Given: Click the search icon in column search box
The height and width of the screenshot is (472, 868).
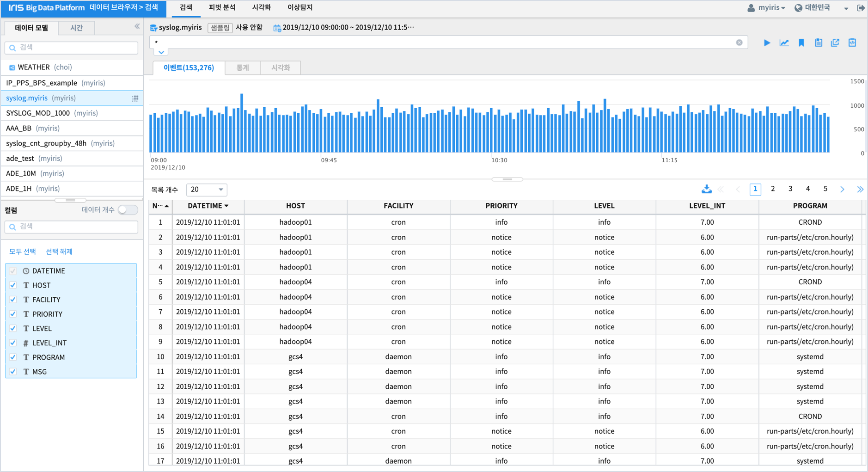Looking at the screenshot, I should pyautogui.click(x=12, y=227).
